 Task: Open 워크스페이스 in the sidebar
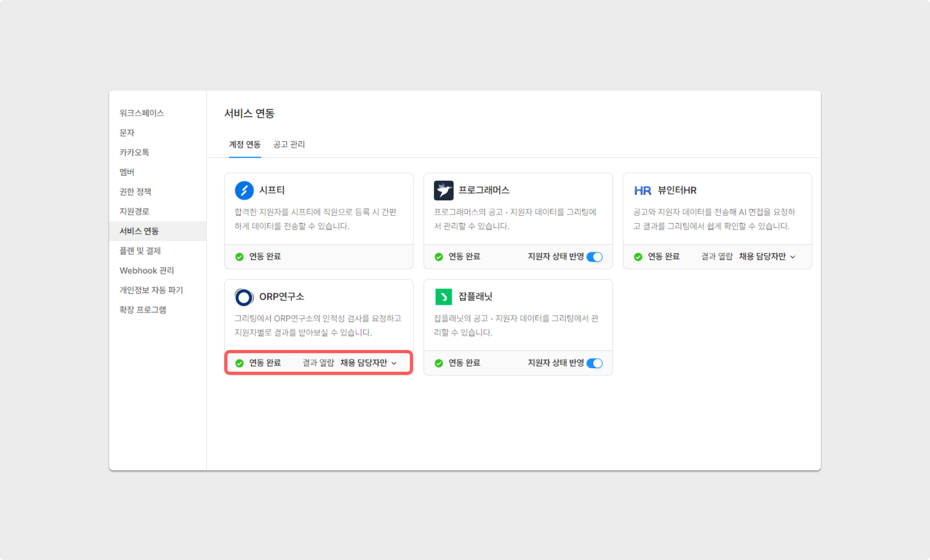point(142,113)
